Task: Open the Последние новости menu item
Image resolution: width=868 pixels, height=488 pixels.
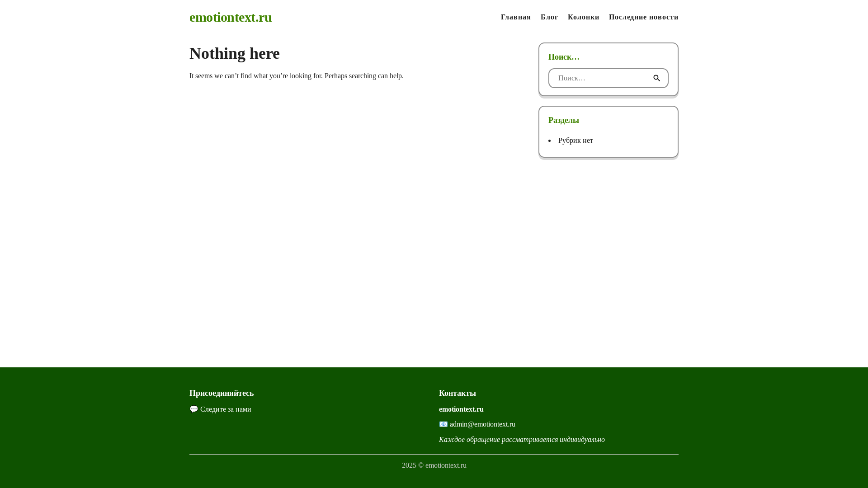Action: [643, 17]
